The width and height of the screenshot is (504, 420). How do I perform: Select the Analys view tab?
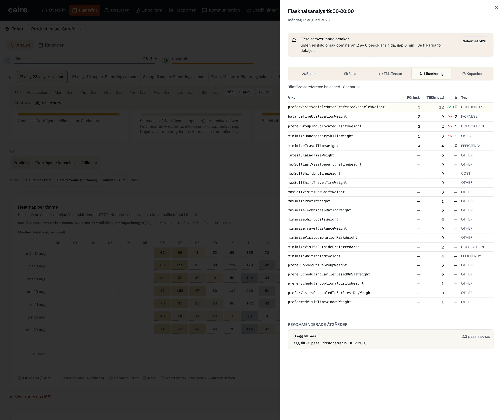coord(20,45)
